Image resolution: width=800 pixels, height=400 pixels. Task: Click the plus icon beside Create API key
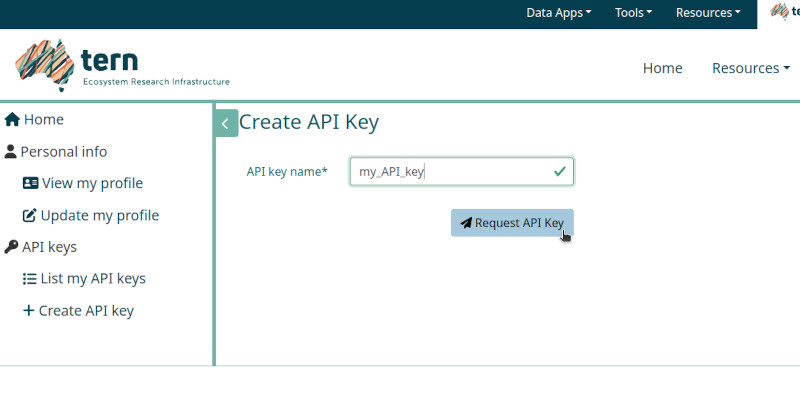pyautogui.click(x=29, y=310)
